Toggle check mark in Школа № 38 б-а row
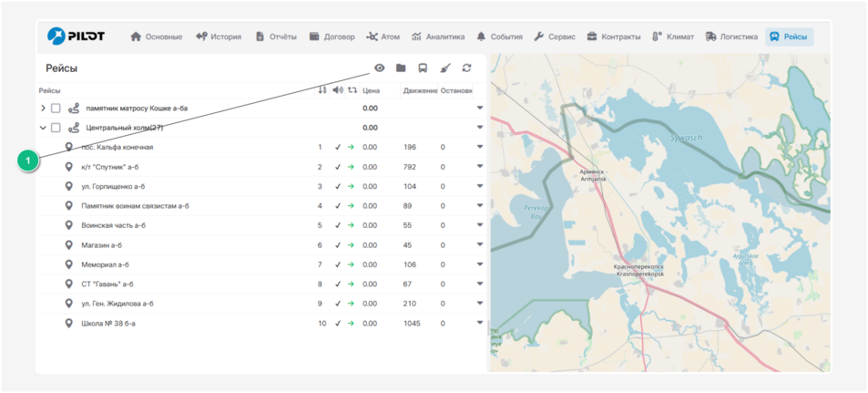The image size is (868, 393). tap(338, 323)
